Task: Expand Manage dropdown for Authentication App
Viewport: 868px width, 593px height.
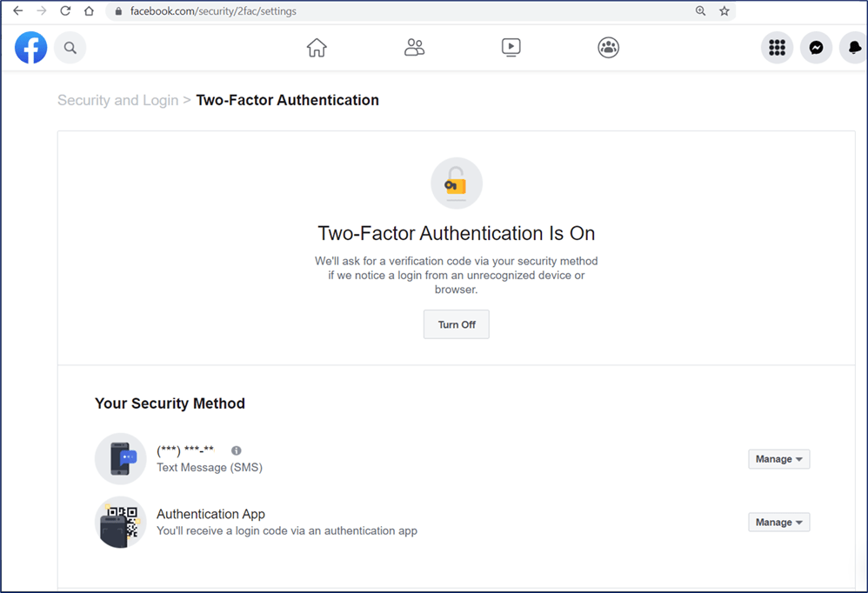Action: [778, 523]
